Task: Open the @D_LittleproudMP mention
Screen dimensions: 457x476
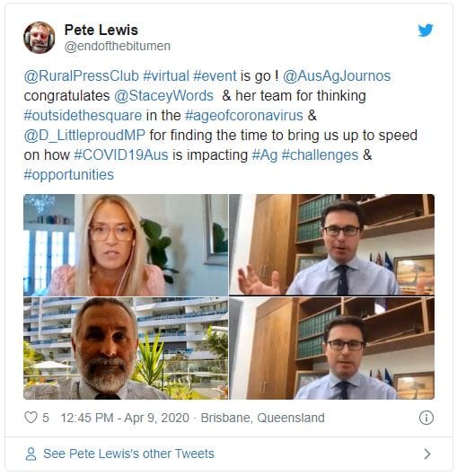Action: [x=84, y=136]
